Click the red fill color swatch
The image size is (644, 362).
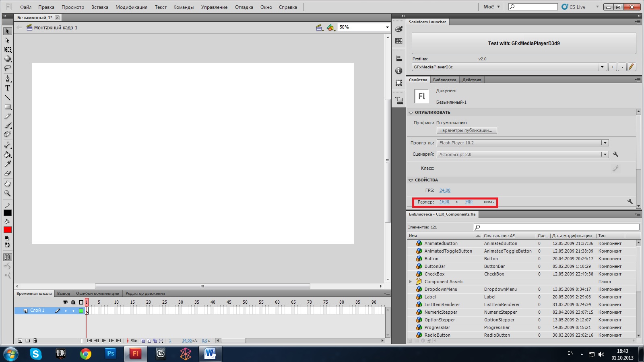point(8,230)
